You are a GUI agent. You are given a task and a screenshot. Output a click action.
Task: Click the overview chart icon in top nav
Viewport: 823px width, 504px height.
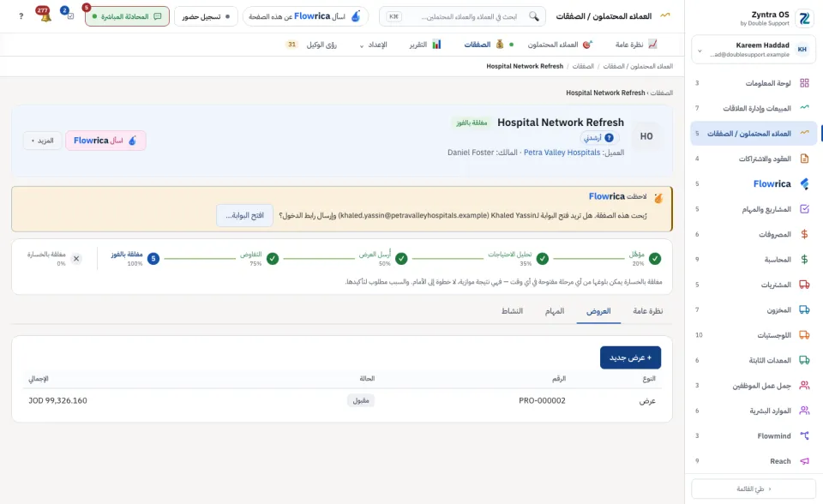click(652, 44)
